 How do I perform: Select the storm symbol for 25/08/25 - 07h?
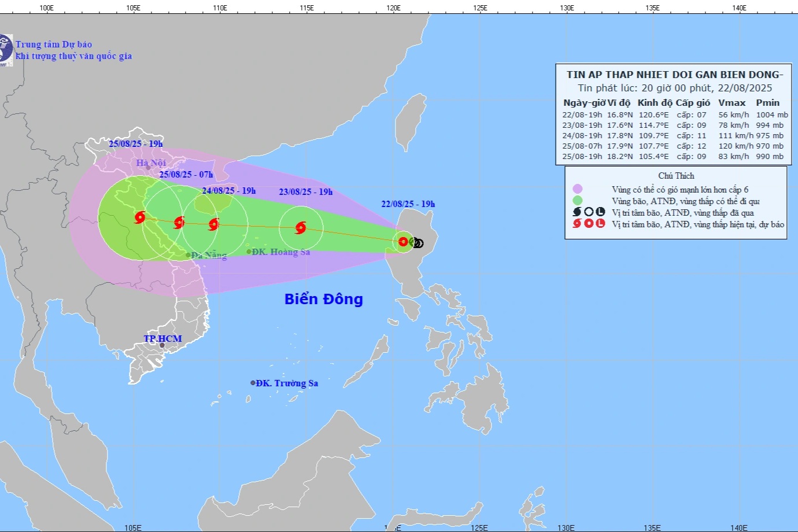179,222
